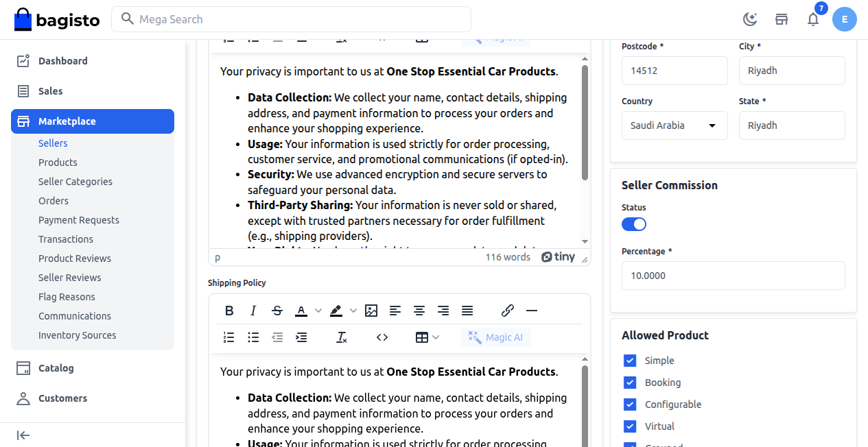Uncheck the Simple product type
This screenshot has height=447, width=868.
630,361
